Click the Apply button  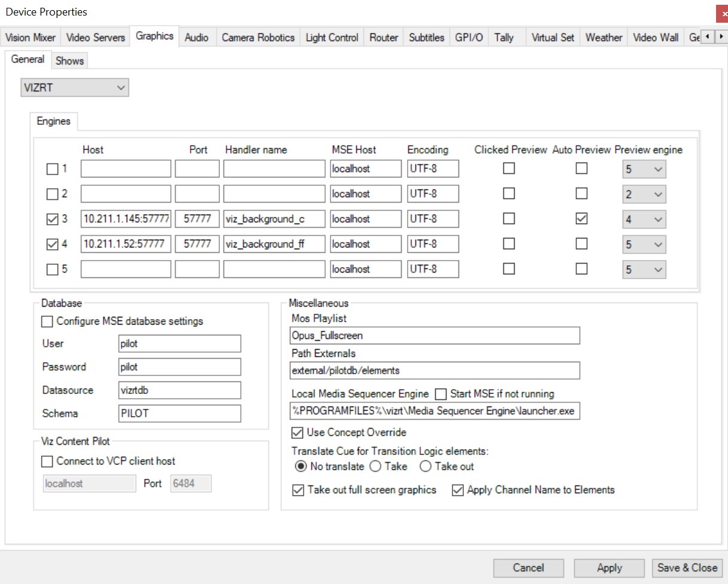pos(609,568)
